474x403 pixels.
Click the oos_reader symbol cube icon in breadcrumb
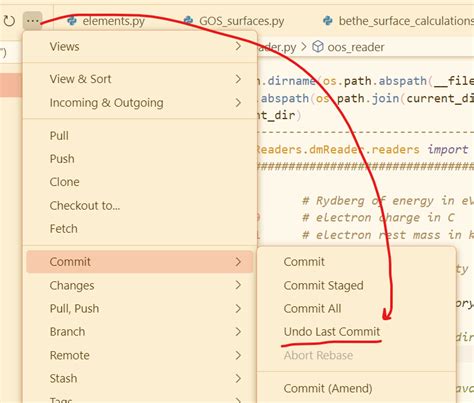coord(318,47)
